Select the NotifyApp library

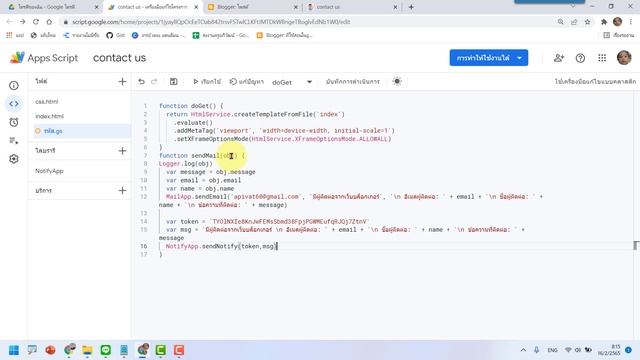click(49, 171)
